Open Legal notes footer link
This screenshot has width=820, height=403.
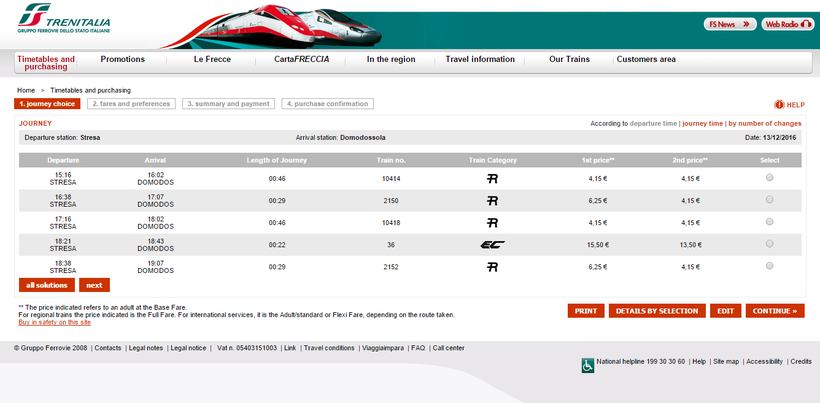[146, 348]
